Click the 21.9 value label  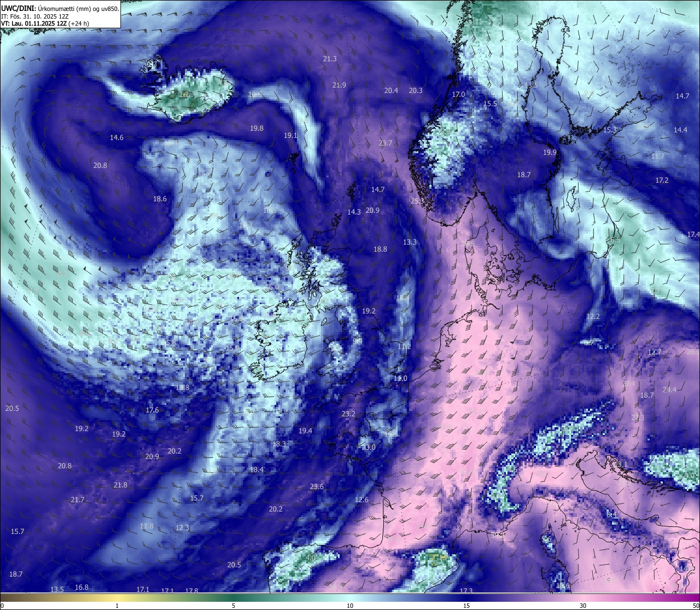click(x=339, y=85)
